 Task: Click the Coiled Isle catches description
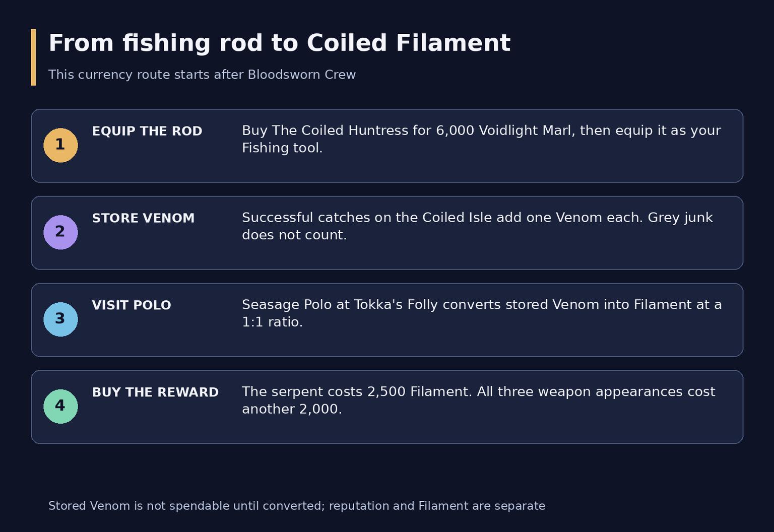[477, 226]
